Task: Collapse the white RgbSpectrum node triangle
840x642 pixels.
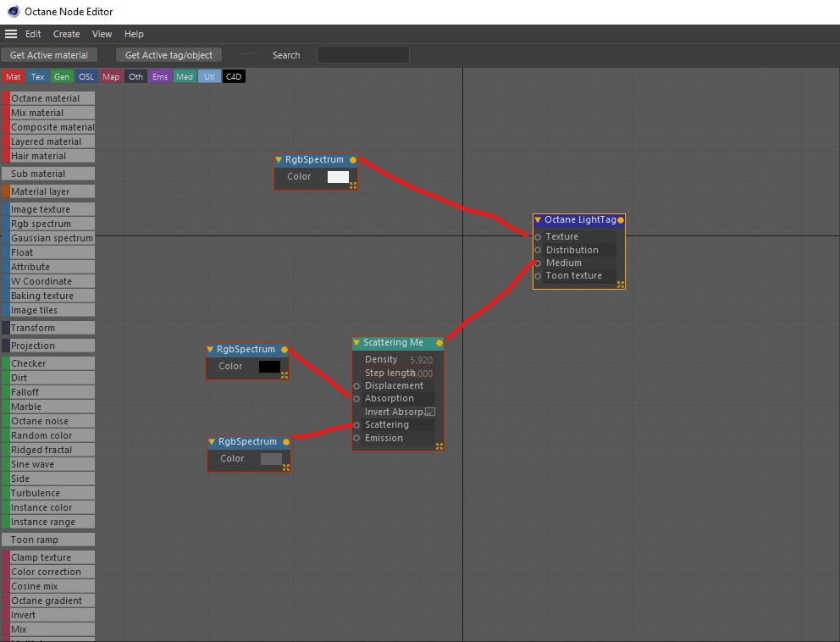Action: (x=279, y=160)
